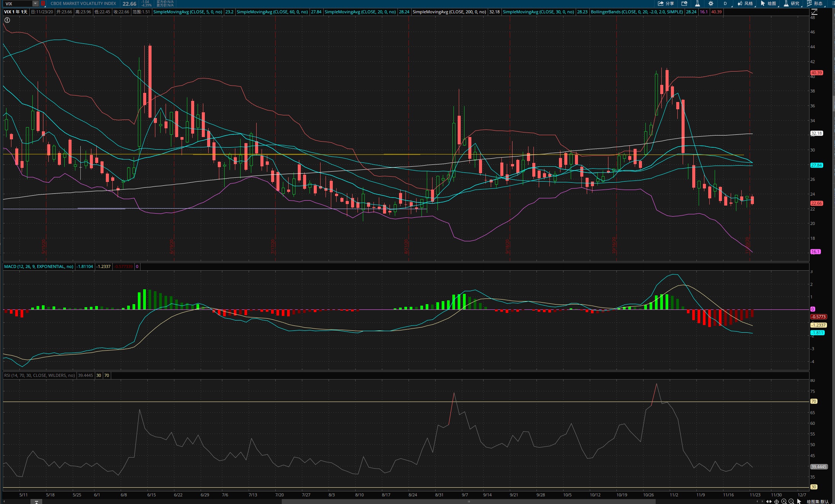Click the horizontal chart scrollbar
This screenshot has height=504, width=835.
(x=469, y=501)
